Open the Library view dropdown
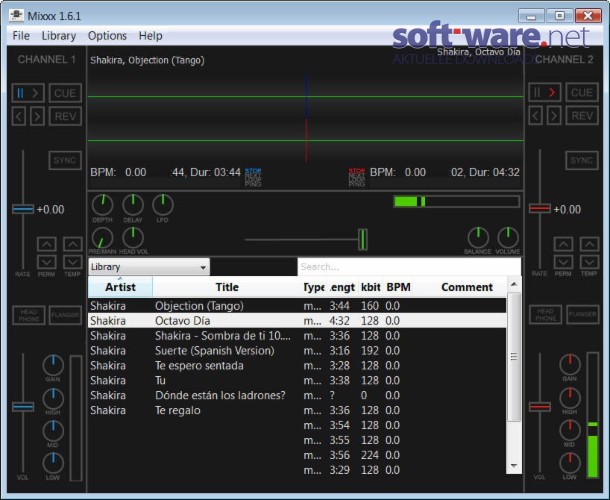The image size is (610, 500). click(149, 267)
